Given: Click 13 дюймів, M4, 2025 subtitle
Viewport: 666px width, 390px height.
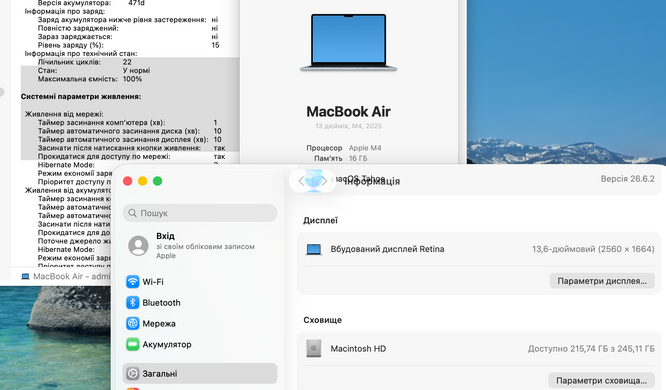Looking at the screenshot, I should [348, 126].
